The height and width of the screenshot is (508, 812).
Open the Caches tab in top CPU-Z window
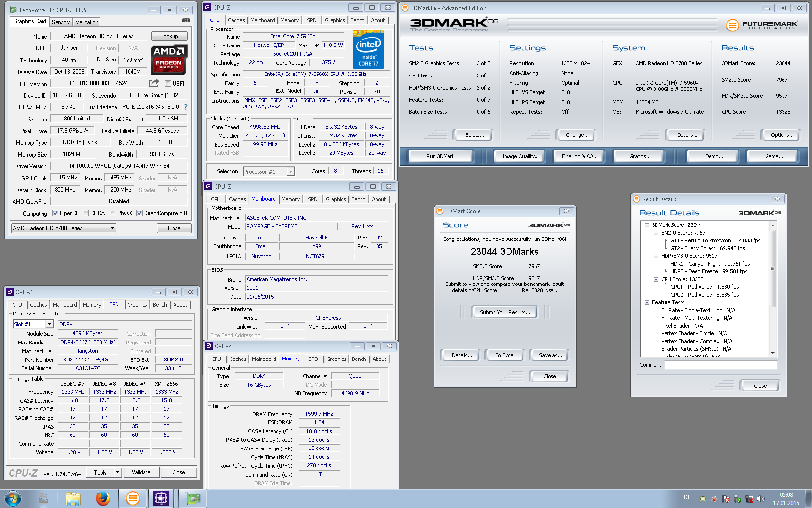[x=236, y=20]
